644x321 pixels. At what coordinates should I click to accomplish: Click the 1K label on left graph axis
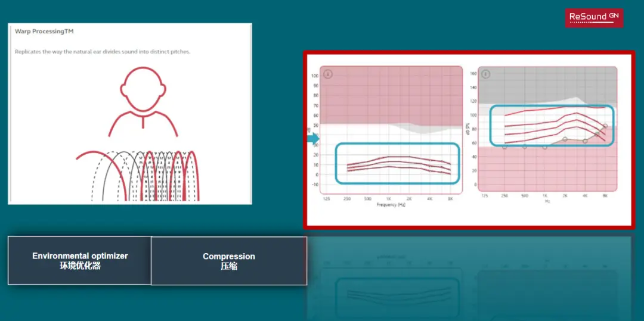(388, 198)
